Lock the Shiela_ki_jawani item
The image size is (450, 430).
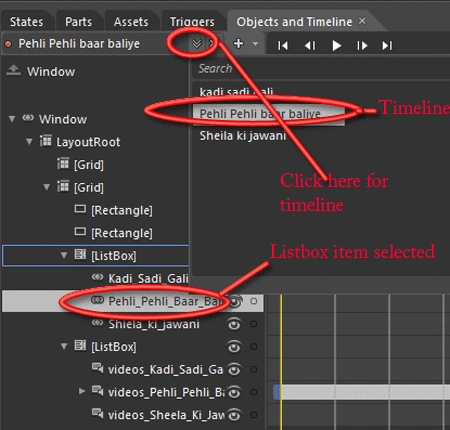coord(254,324)
